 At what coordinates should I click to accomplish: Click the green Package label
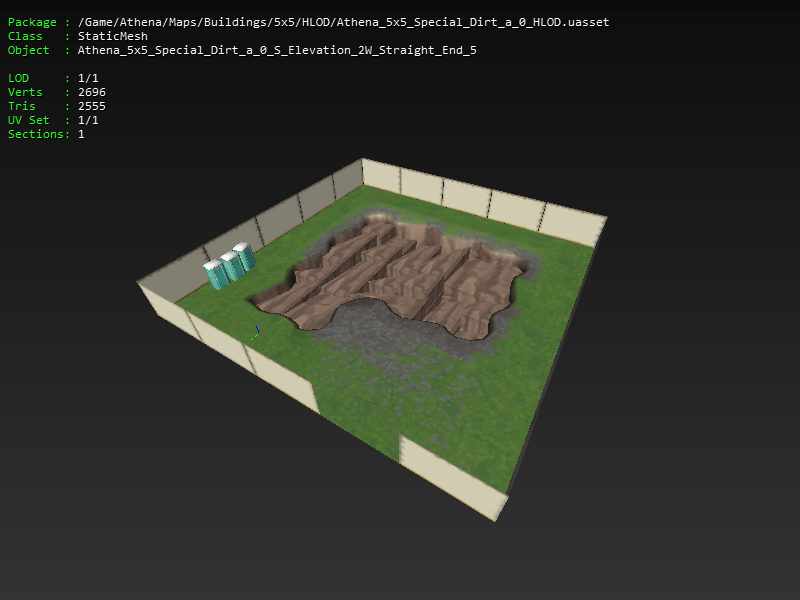point(32,22)
